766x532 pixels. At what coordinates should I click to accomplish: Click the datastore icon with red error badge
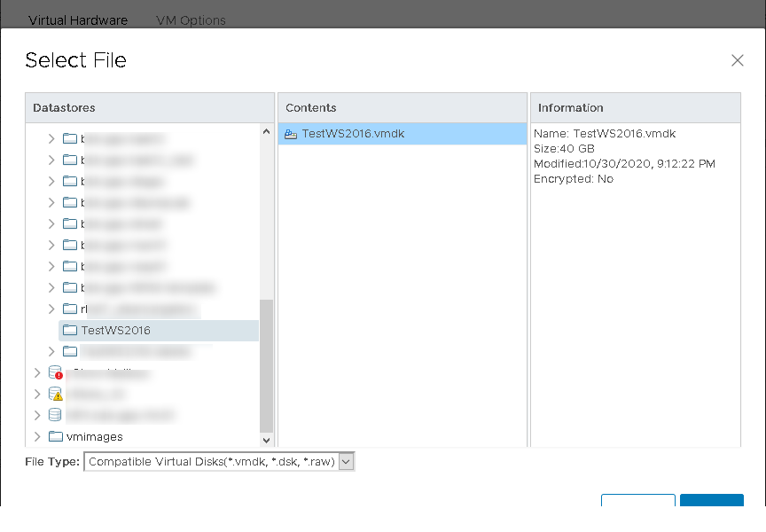pyautogui.click(x=54, y=372)
